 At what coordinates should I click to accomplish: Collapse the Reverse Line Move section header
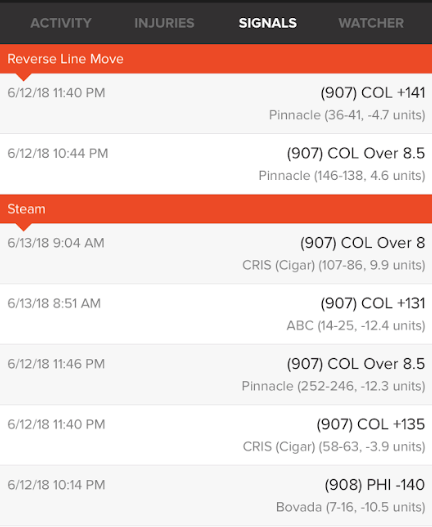tap(216, 59)
